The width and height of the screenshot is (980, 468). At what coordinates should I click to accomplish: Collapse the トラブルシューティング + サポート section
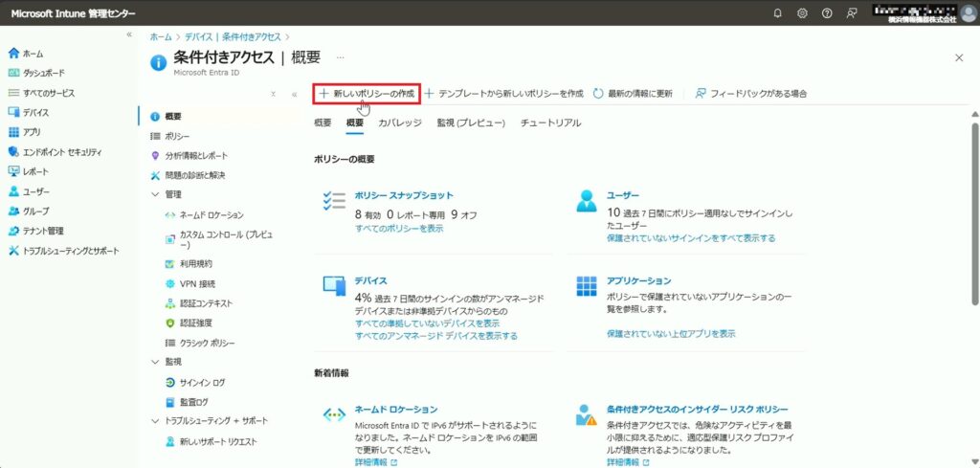click(x=156, y=420)
